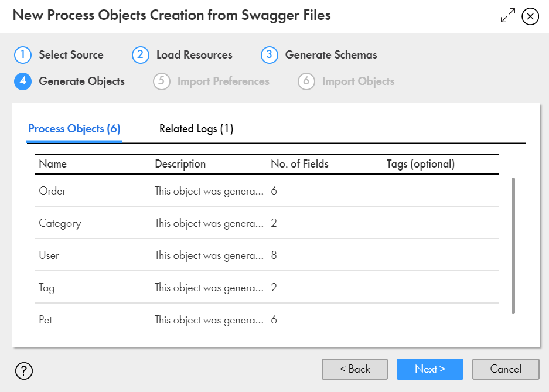Click step 6 Import Objects circle
Screen dimensions: 549x392
306,81
